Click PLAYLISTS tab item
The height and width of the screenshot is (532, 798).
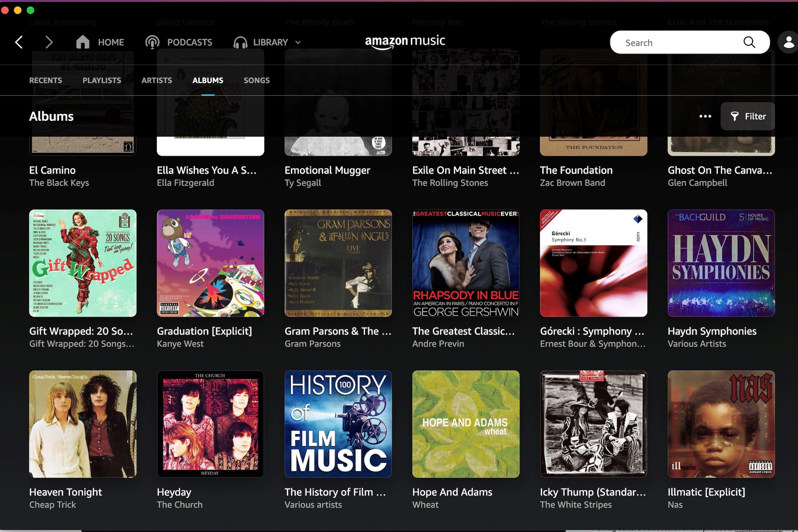coord(101,80)
